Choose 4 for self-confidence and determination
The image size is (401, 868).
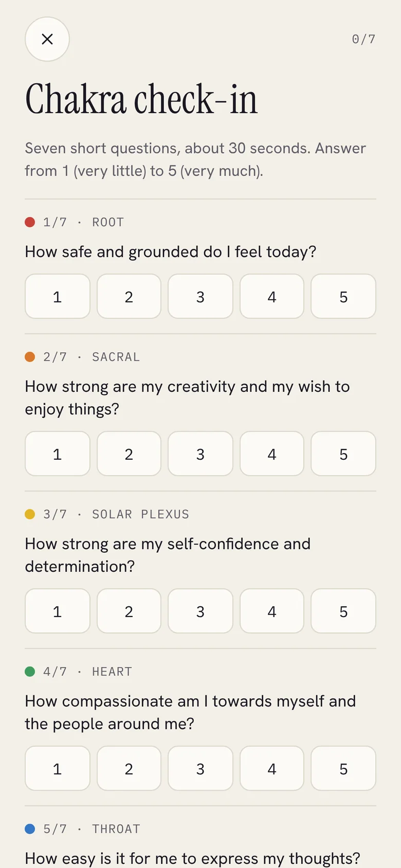tap(272, 611)
